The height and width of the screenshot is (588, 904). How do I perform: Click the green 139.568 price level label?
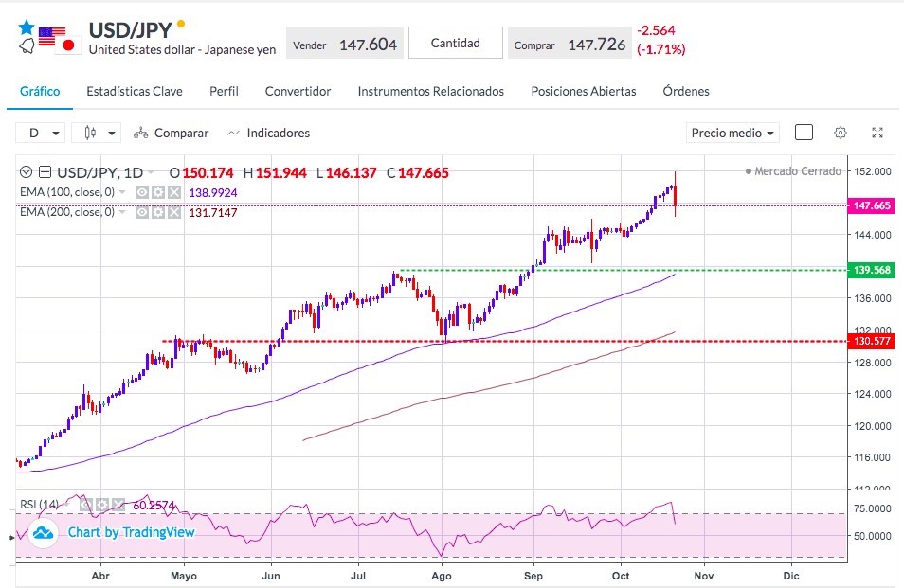click(x=871, y=270)
